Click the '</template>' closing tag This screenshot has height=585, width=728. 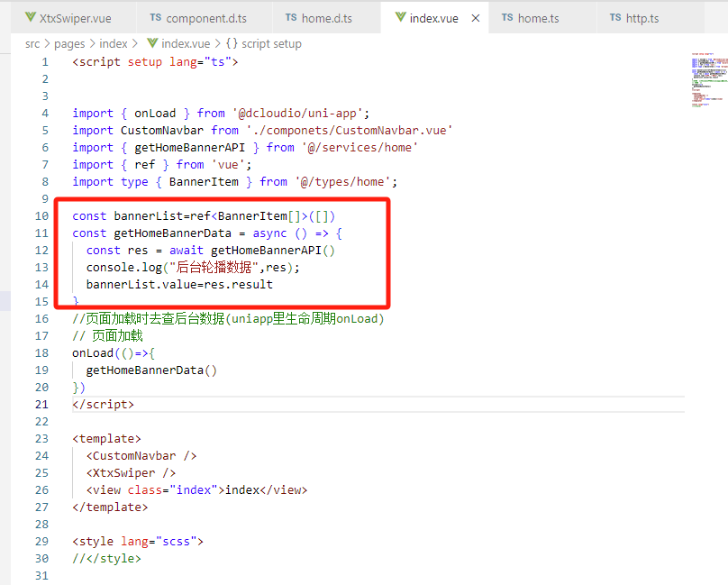pyautogui.click(x=110, y=507)
